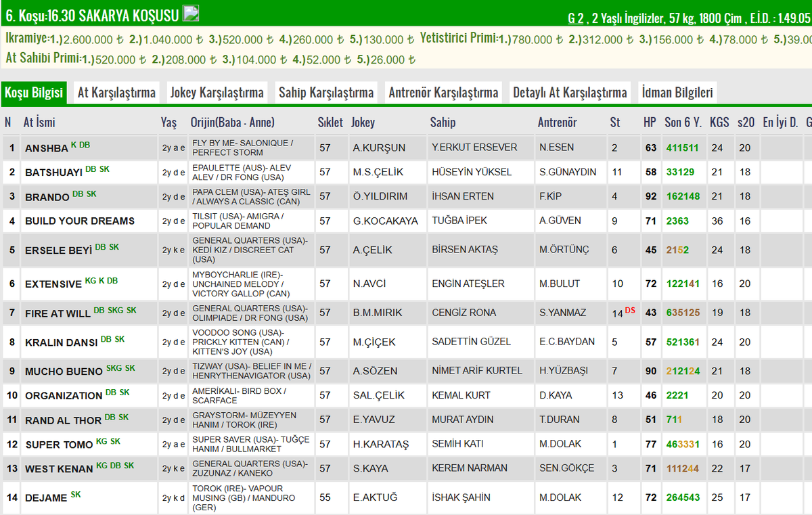
Task: Click owner Y.ERKUT ERSEVER
Action: 474,148
